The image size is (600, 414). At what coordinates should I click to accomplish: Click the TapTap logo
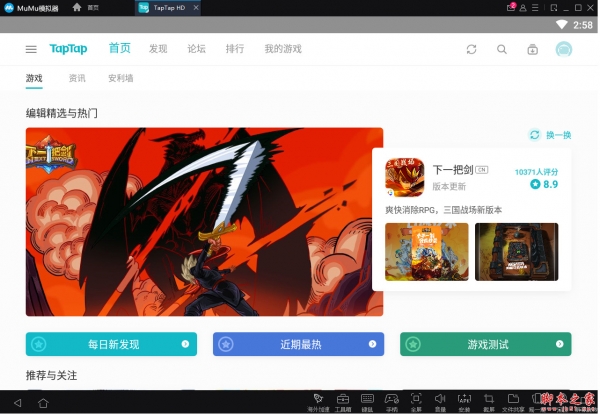click(x=68, y=49)
